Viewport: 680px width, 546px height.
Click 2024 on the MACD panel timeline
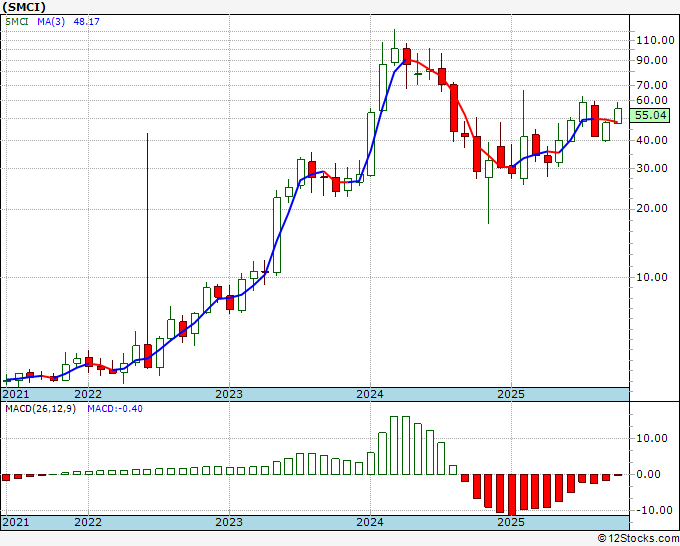pos(370,522)
